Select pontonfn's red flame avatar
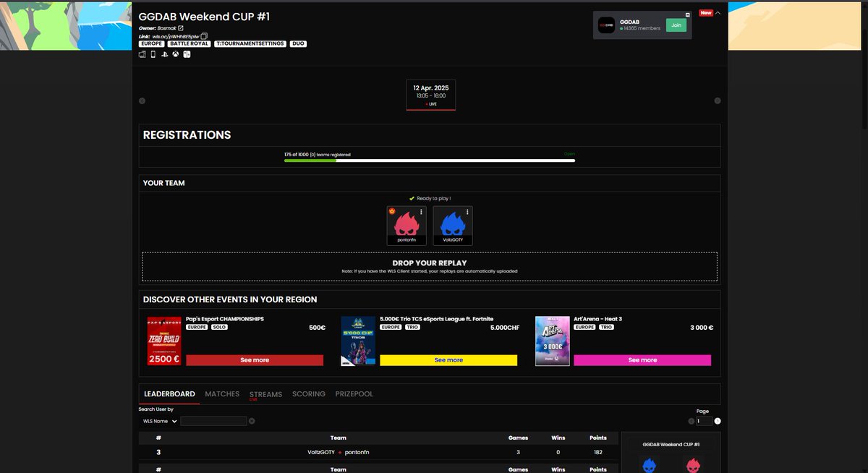This screenshot has height=473, width=868. pos(407,222)
